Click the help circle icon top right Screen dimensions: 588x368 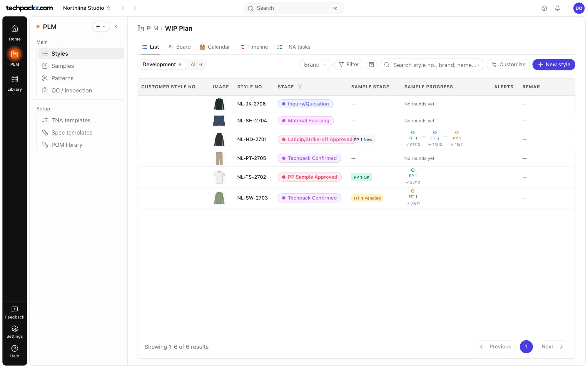(x=544, y=8)
